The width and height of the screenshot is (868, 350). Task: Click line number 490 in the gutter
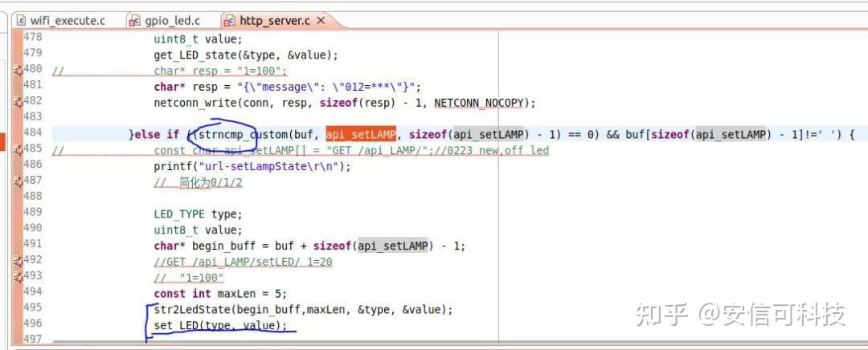[x=33, y=228]
